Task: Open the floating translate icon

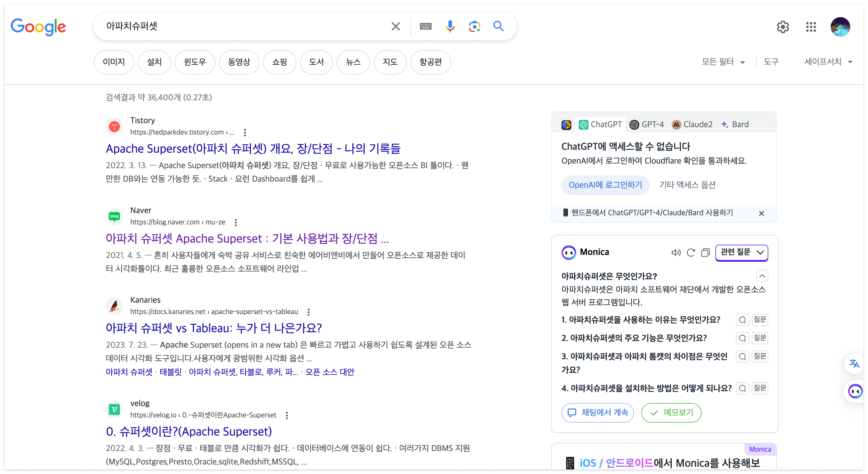Action: [x=854, y=364]
